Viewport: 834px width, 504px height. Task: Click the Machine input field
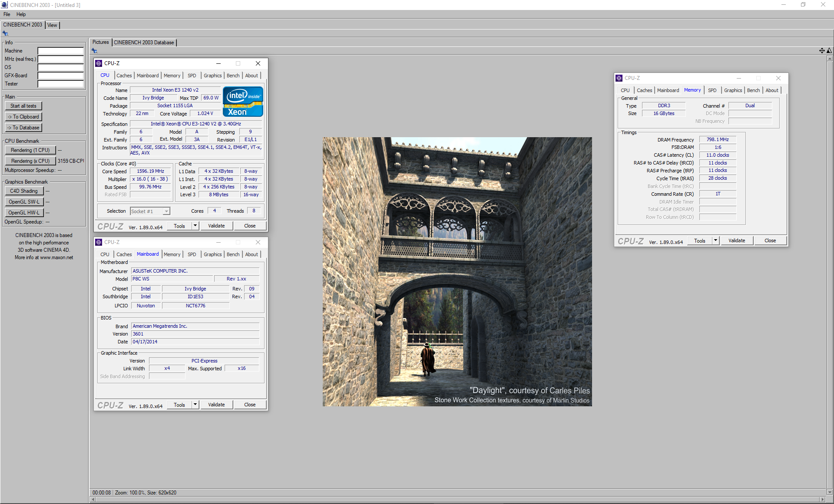point(60,51)
